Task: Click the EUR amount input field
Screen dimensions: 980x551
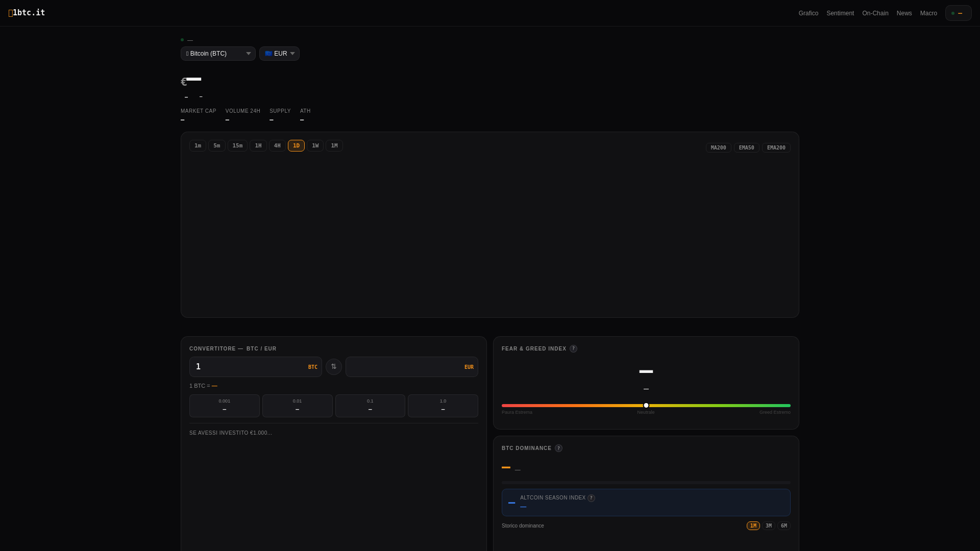Action: pyautogui.click(x=411, y=367)
